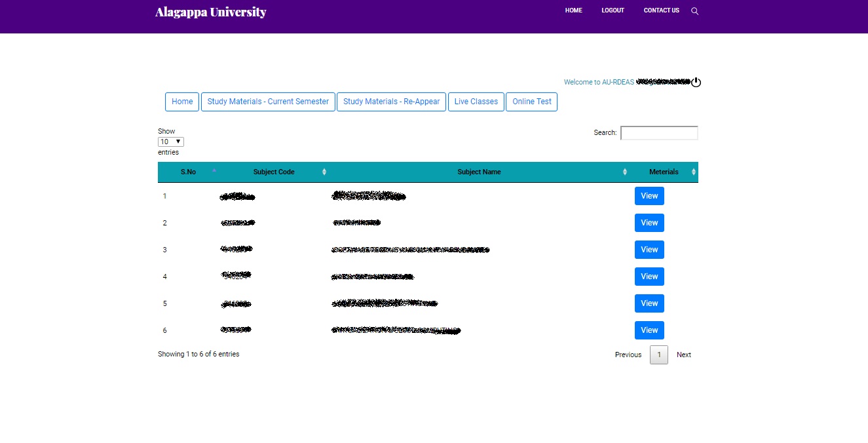The height and width of the screenshot is (443, 868).
Task: Open the Online Test tab
Action: pyautogui.click(x=531, y=102)
